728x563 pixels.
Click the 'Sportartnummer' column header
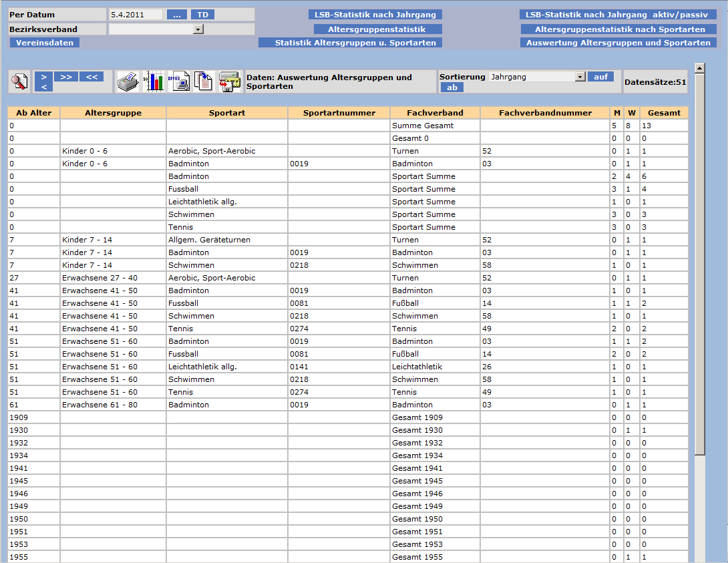(x=339, y=113)
